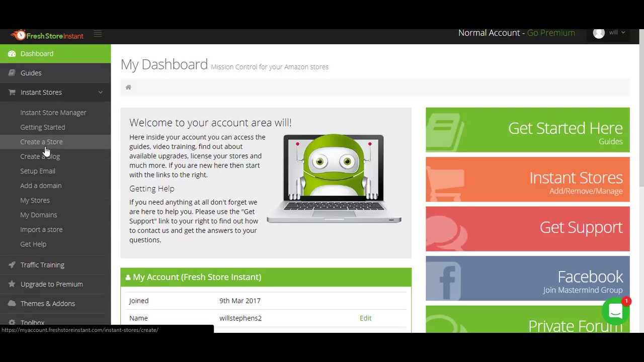Image resolution: width=644 pixels, height=362 pixels.
Task: Click the FreshStoreInstant logo
Action: tap(47, 35)
